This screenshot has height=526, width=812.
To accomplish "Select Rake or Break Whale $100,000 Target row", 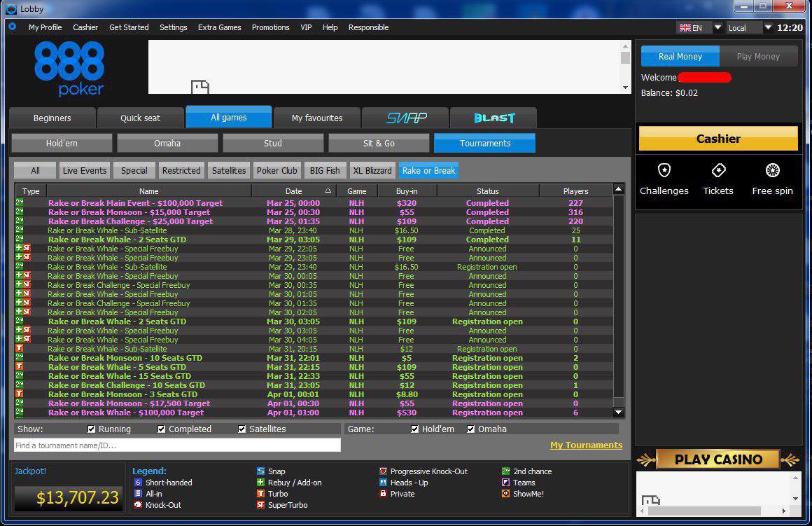I will click(x=314, y=413).
